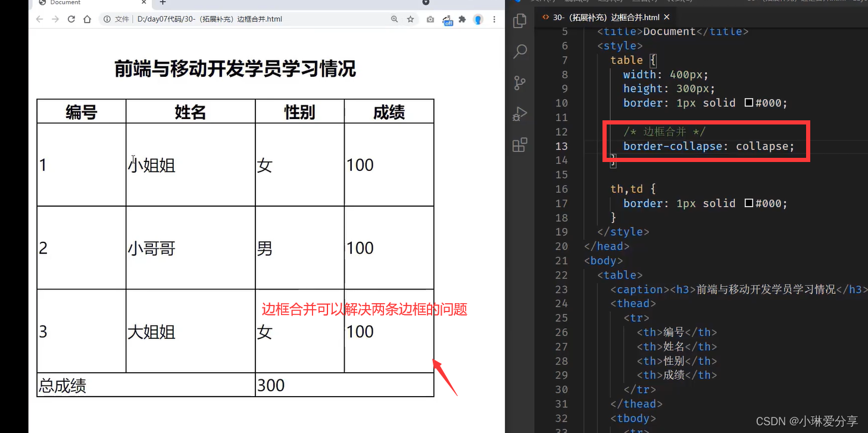Click the </style> closing tag line
Screen dimensions: 868x433
tap(623, 232)
